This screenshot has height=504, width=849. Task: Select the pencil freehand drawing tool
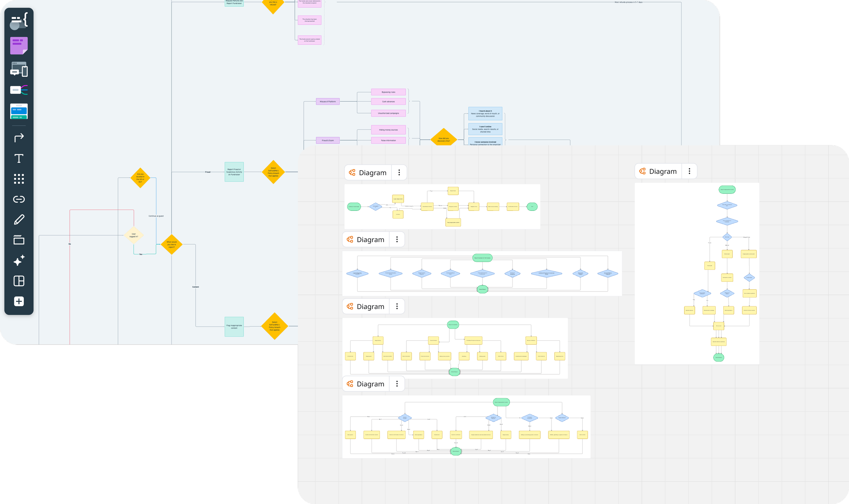click(19, 219)
